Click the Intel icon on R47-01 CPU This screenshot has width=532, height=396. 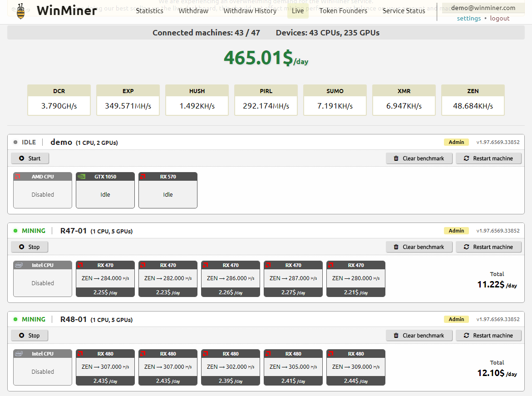[19, 265]
